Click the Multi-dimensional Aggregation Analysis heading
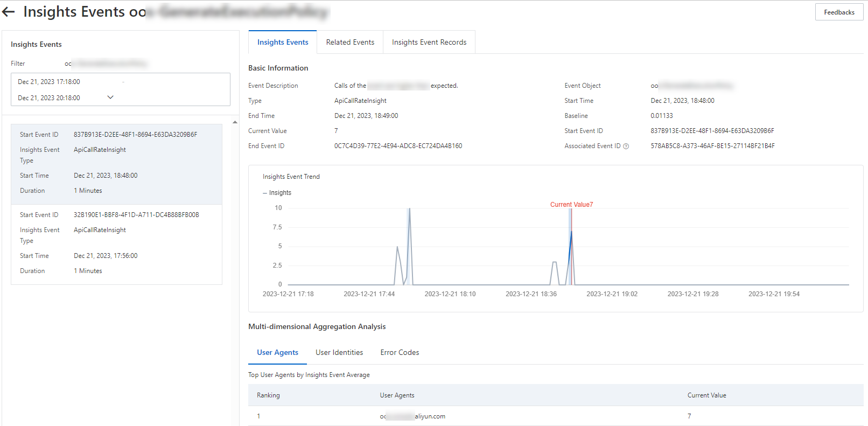This screenshot has width=868, height=426. (x=317, y=326)
